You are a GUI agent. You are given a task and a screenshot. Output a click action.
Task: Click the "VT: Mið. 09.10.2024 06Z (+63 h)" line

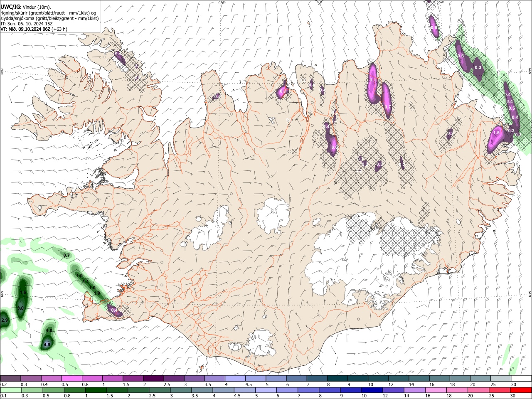[34, 29]
